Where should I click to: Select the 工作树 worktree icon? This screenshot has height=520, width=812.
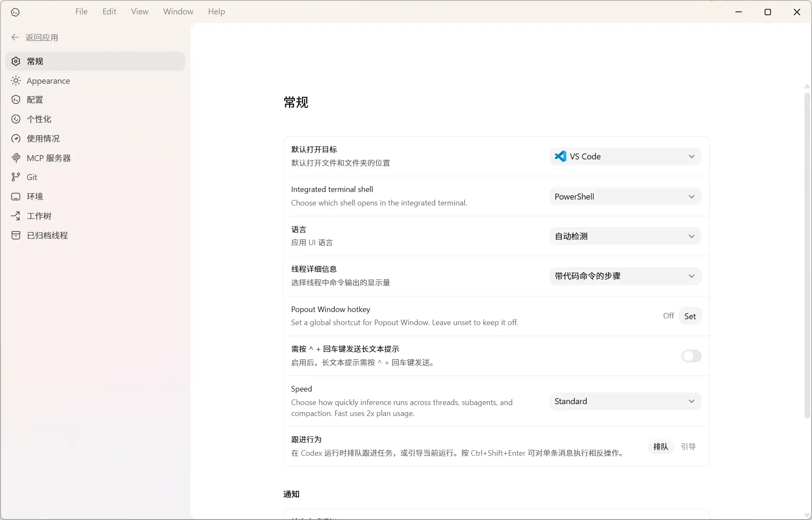[x=16, y=216]
